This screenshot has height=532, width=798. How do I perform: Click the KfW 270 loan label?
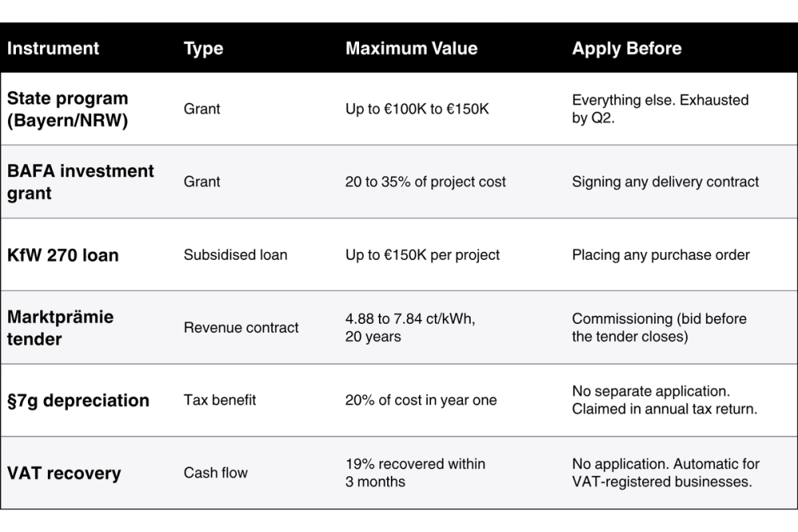pyautogui.click(x=63, y=254)
